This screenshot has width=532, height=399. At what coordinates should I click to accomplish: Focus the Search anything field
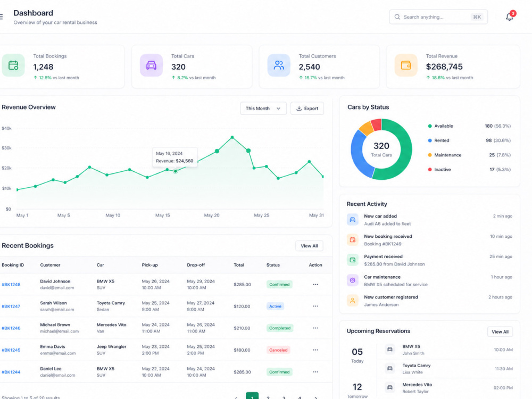[438, 17]
